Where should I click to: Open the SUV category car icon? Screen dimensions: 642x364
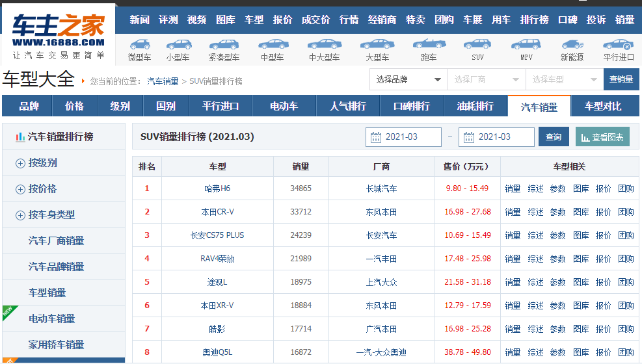coord(477,44)
